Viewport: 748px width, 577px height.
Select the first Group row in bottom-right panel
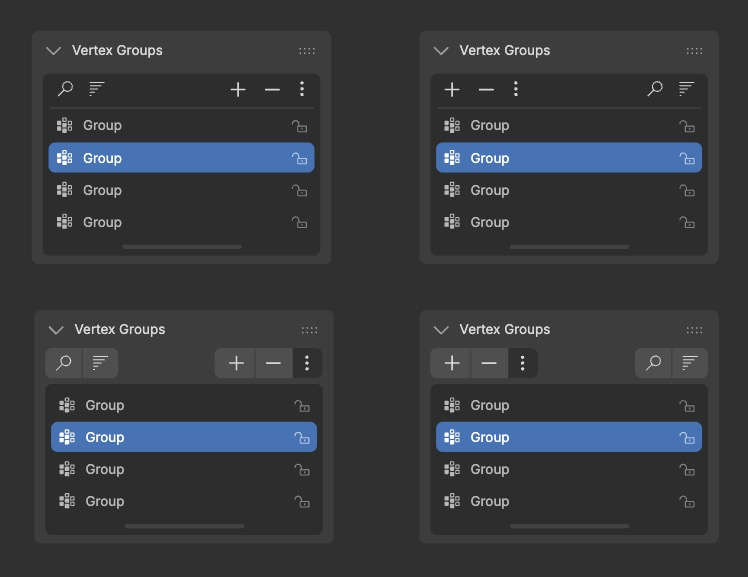569,405
